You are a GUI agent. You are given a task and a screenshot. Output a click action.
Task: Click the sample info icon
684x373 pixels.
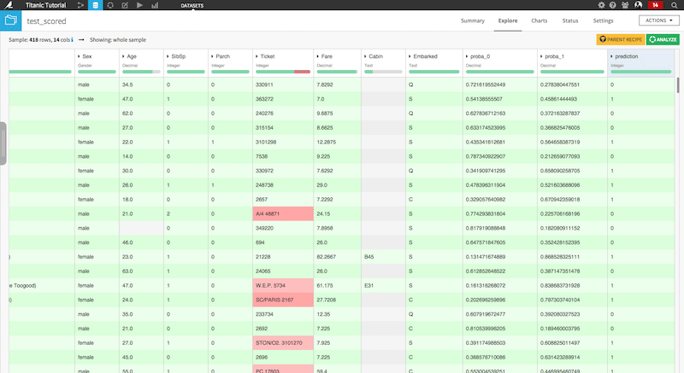pyautogui.click(x=72, y=40)
